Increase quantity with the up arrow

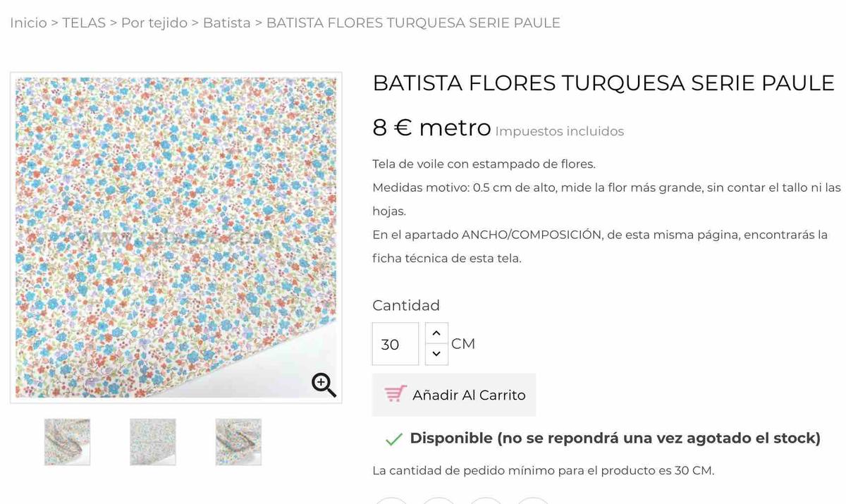[x=436, y=333]
